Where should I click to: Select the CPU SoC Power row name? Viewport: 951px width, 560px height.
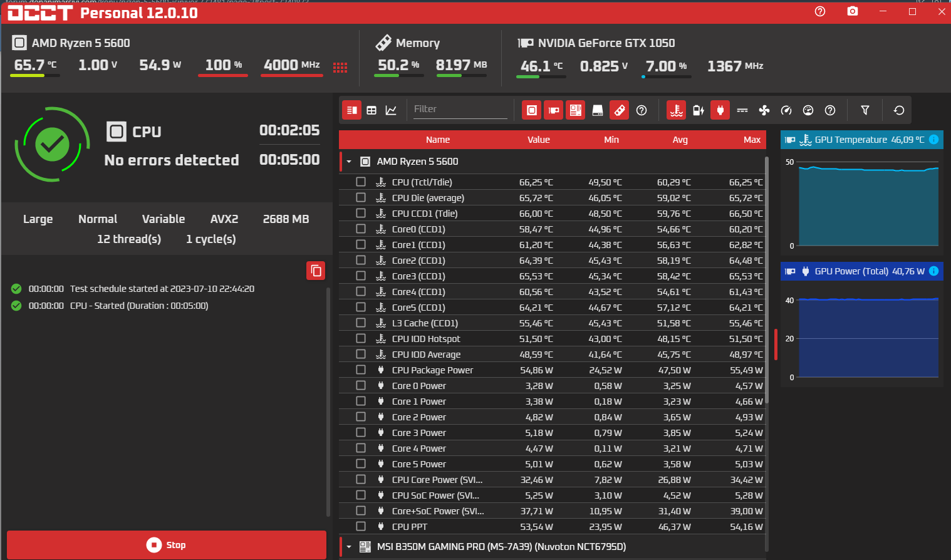[435, 495]
